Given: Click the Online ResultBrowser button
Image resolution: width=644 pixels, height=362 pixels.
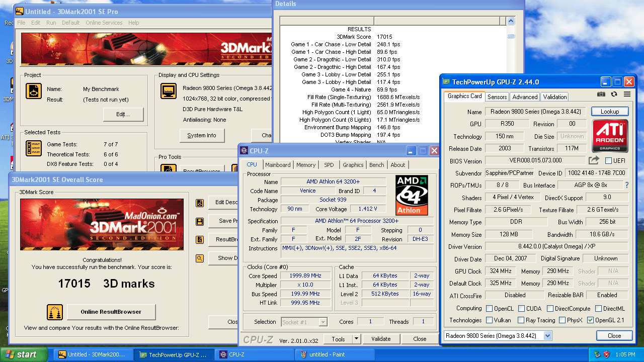Looking at the screenshot, I should point(111,312).
